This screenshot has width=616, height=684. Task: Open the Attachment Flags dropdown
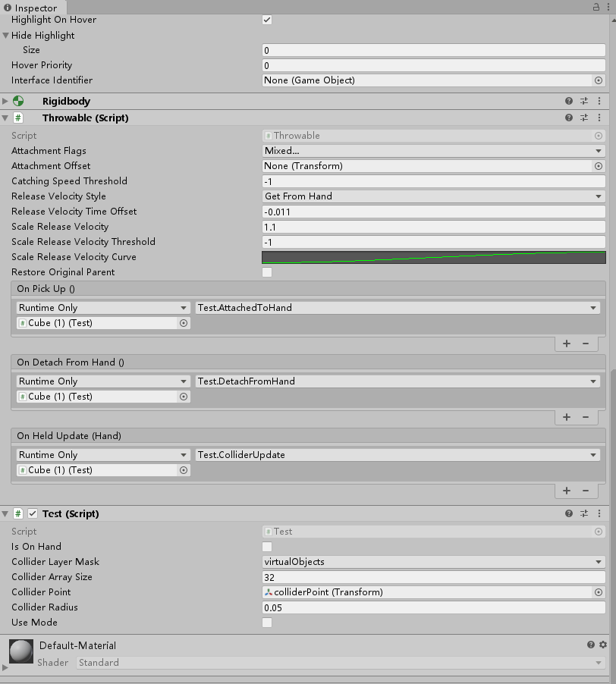[432, 150]
